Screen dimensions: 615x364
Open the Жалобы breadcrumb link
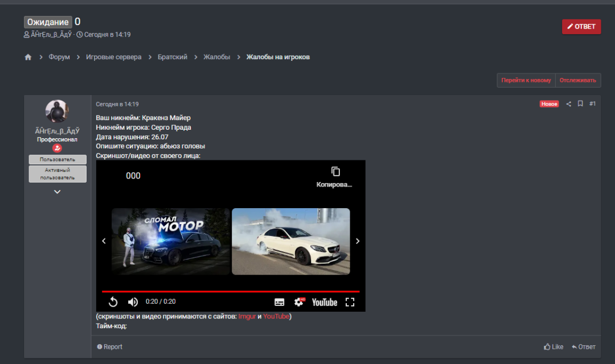[217, 57]
